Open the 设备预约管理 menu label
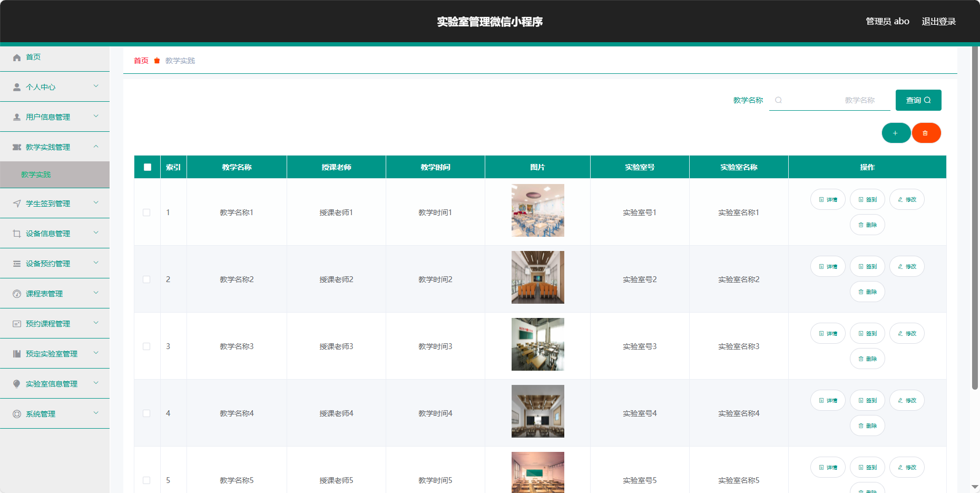The width and height of the screenshot is (980, 493). (48, 264)
